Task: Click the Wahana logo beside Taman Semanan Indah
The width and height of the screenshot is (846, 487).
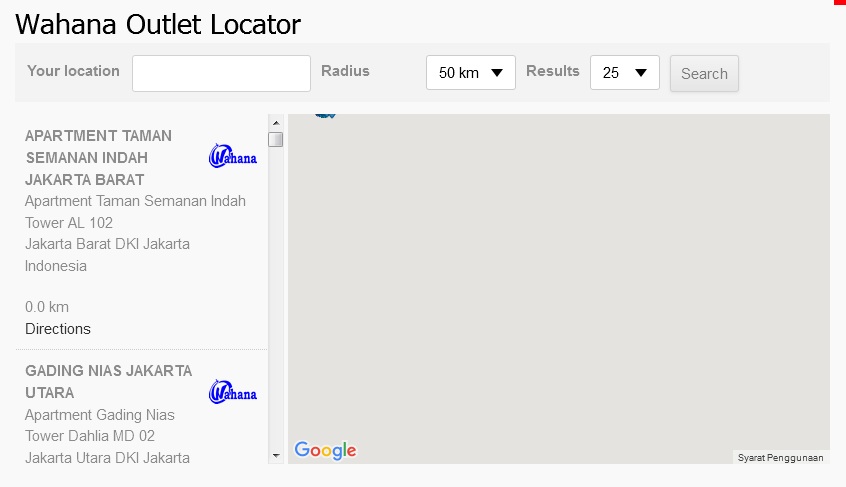Action: [233, 157]
